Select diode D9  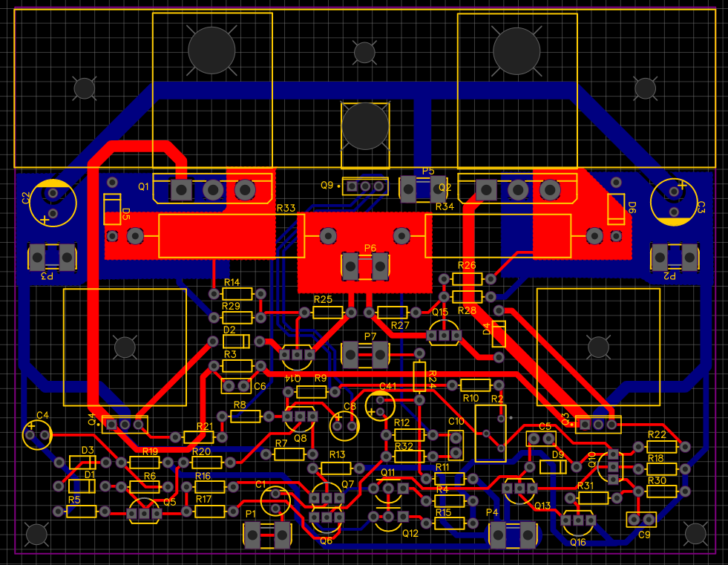point(553,466)
